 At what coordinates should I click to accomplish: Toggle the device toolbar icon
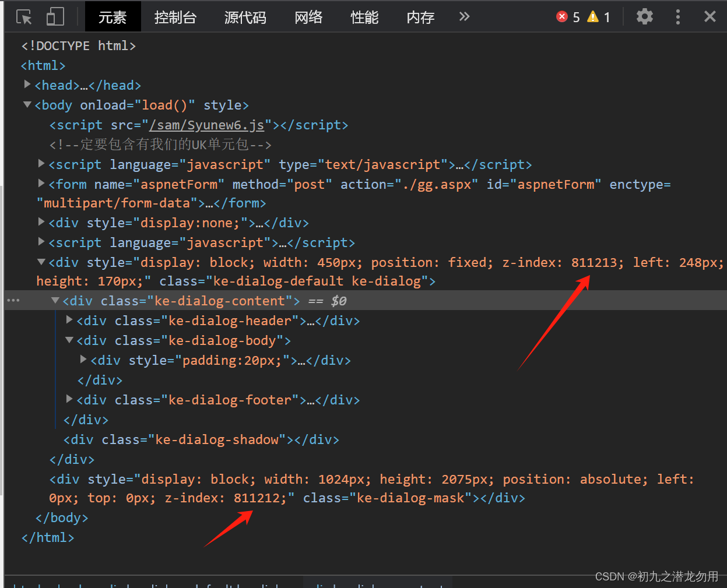click(55, 17)
